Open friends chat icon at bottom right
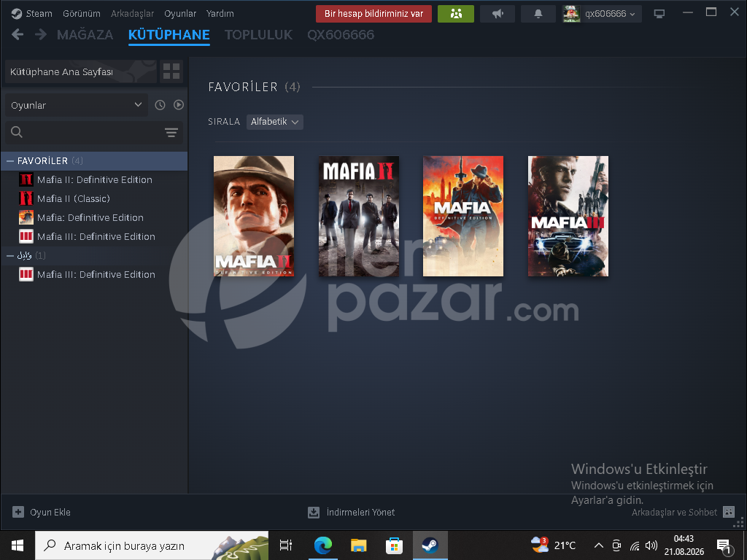Image resolution: width=747 pixels, height=560 pixels. (729, 512)
